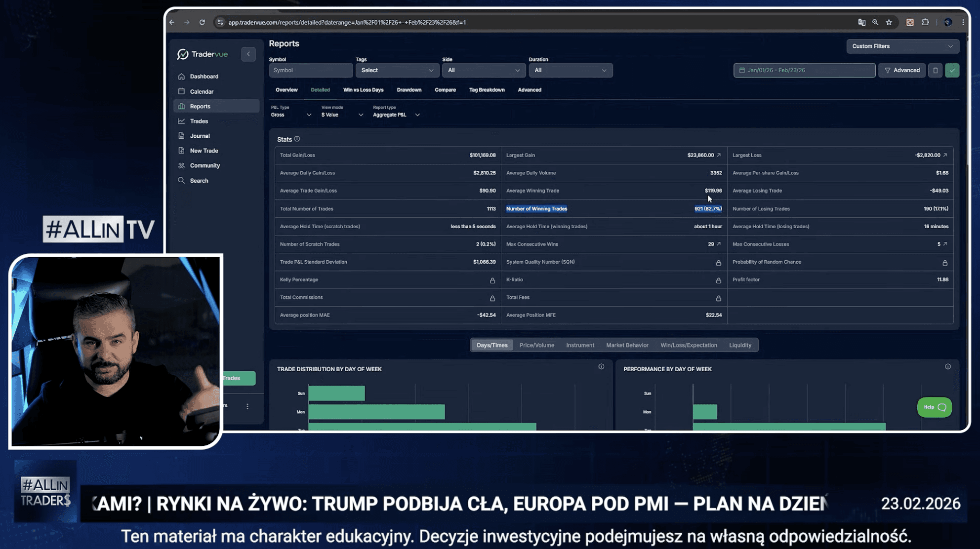Screen dimensions: 980x549
Task: Click the Journal icon in sidebar
Action: tap(181, 136)
